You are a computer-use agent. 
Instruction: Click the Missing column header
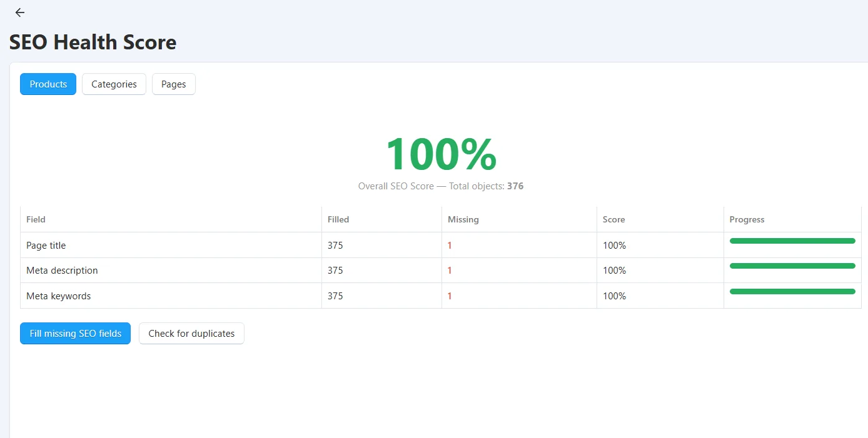click(x=463, y=219)
